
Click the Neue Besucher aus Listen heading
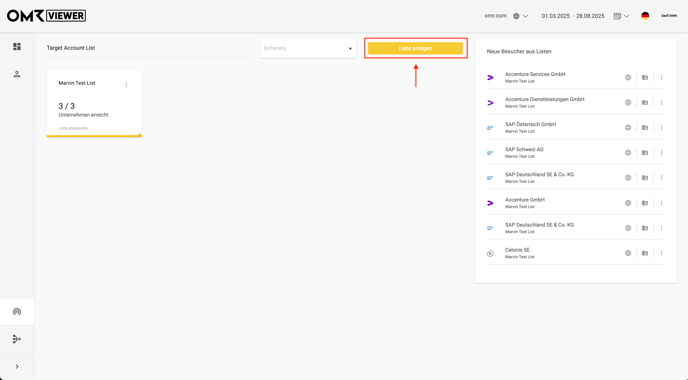pyautogui.click(x=519, y=51)
